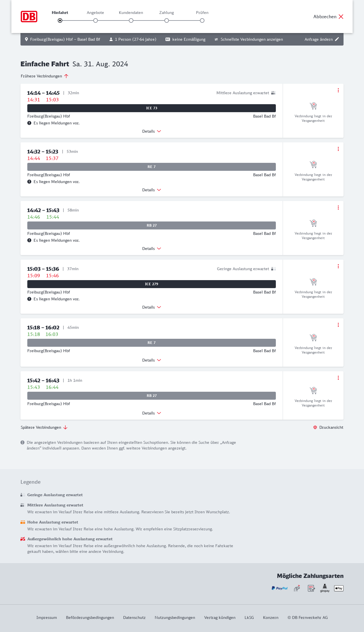Click the Abbrechen close X icon
This screenshot has width=364, height=632.
341,17
